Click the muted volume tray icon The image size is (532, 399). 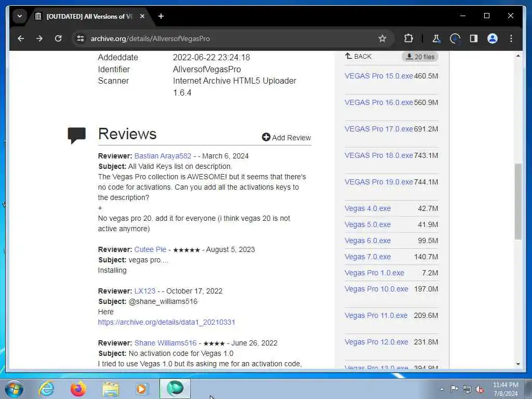[480, 389]
